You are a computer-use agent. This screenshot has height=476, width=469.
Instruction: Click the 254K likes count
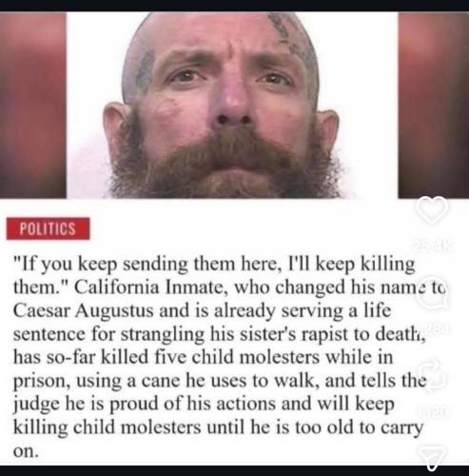coord(434,247)
